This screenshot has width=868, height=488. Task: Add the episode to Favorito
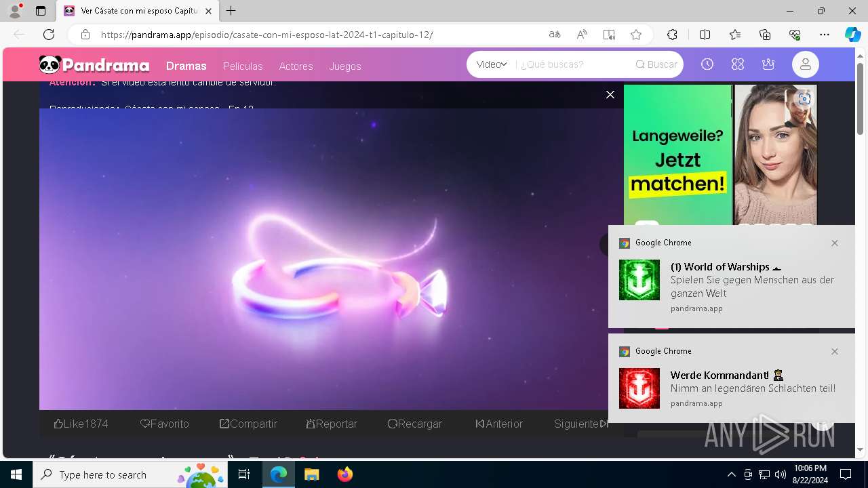click(164, 424)
